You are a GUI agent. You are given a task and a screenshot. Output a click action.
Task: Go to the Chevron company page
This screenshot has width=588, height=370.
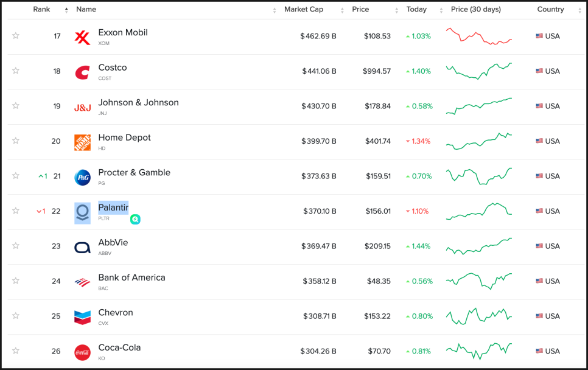(116, 313)
